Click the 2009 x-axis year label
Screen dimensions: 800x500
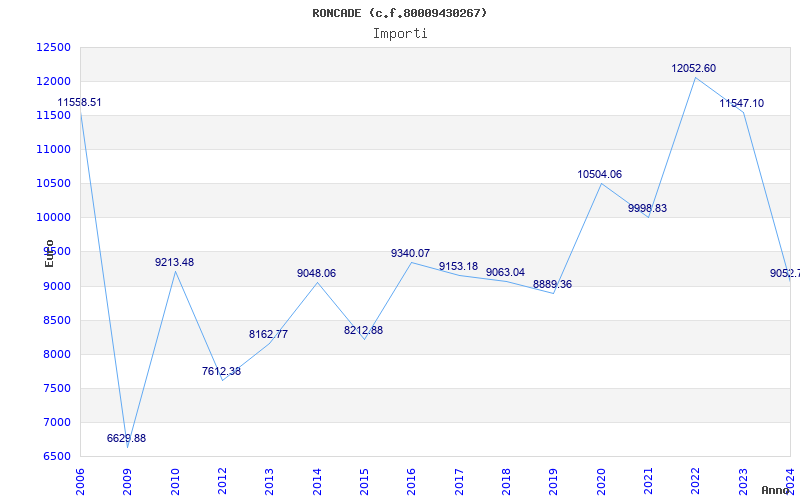click(127, 482)
